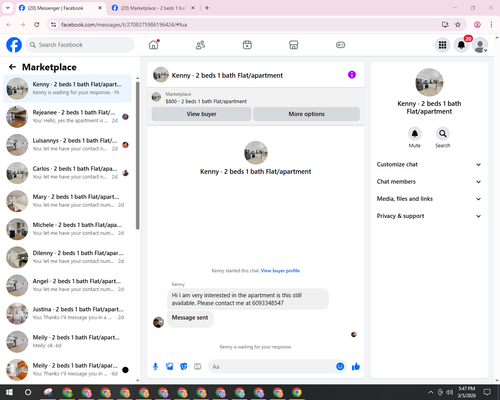Open the Chrome tab search dropdown
The image size is (500, 400).
pyautogui.click(x=8, y=8)
